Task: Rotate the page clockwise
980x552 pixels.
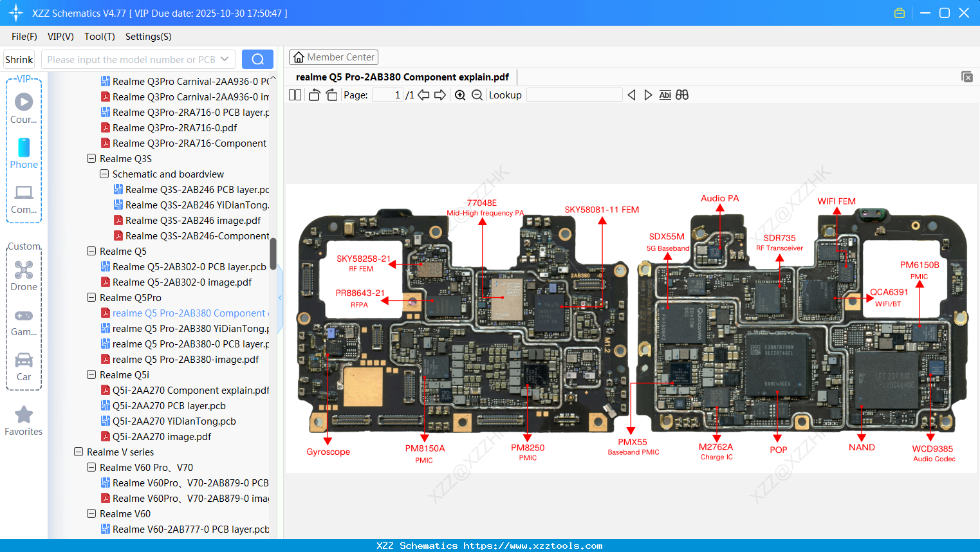Action: [x=331, y=95]
